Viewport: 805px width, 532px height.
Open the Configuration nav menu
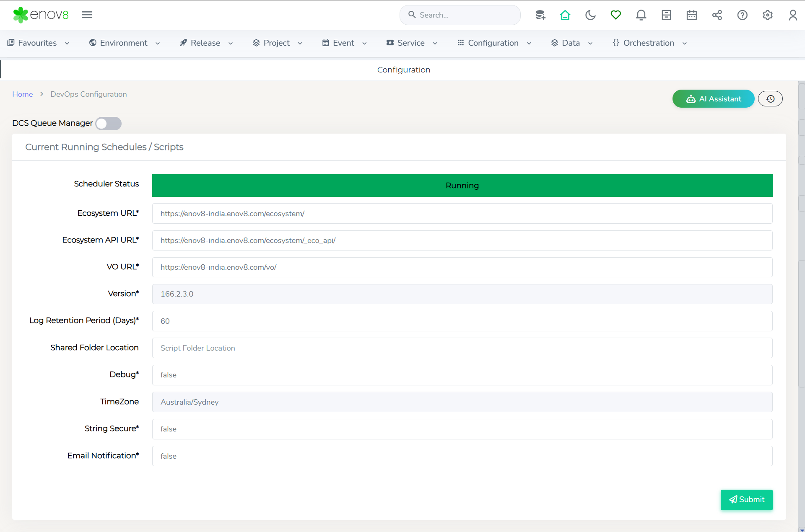(494, 43)
